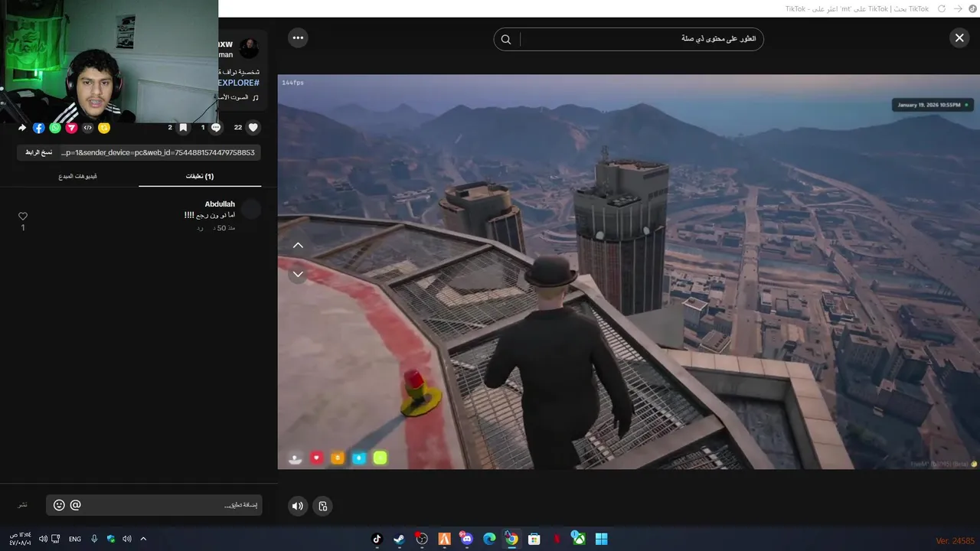
Task: Mute the video with speaker button
Action: click(298, 506)
